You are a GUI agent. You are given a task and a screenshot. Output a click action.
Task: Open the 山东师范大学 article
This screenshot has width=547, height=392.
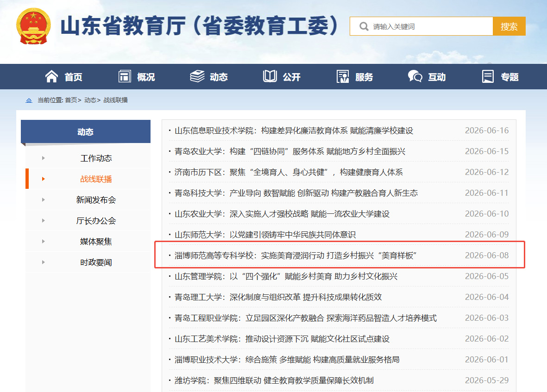[265, 235]
